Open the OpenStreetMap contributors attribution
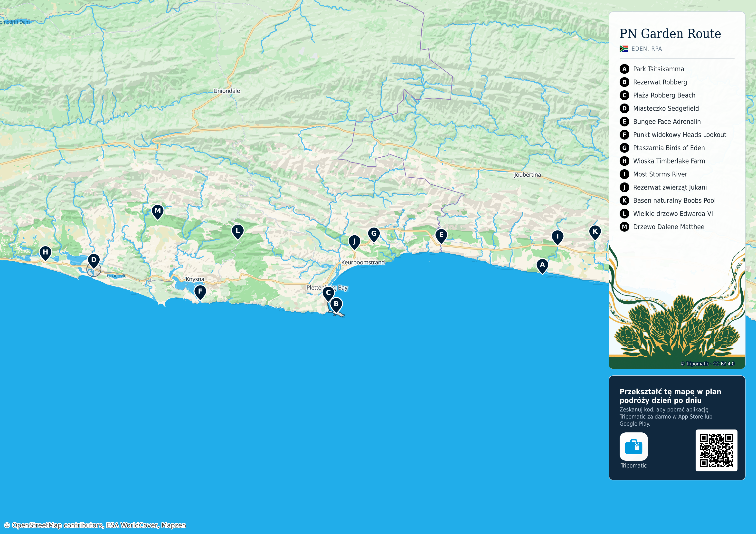The image size is (756, 534). [95, 525]
